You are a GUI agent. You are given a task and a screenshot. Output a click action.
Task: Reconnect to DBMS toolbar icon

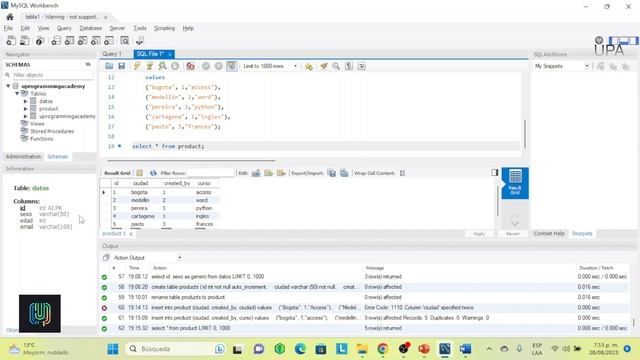tap(140, 40)
